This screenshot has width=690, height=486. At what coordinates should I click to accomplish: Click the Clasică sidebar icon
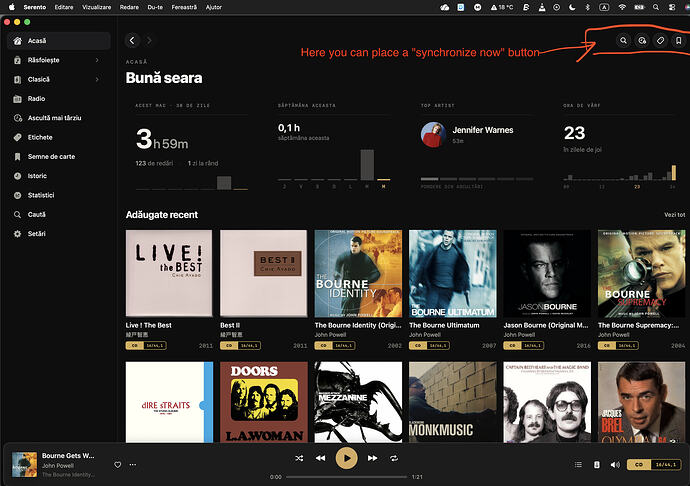tap(17, 80)
